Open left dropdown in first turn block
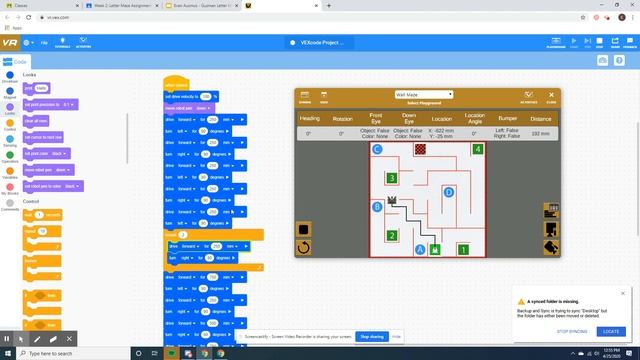Image resolution: width=640 pixels, height=360 pixels. click(182, 131)
